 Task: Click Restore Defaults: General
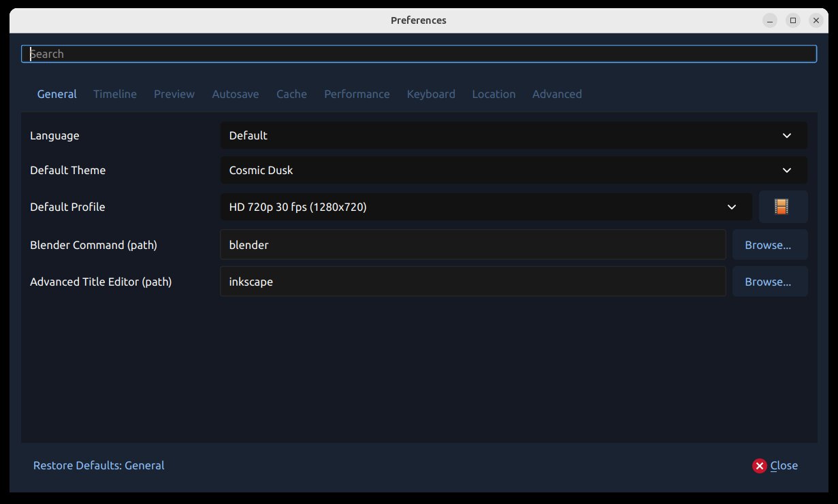99,465
